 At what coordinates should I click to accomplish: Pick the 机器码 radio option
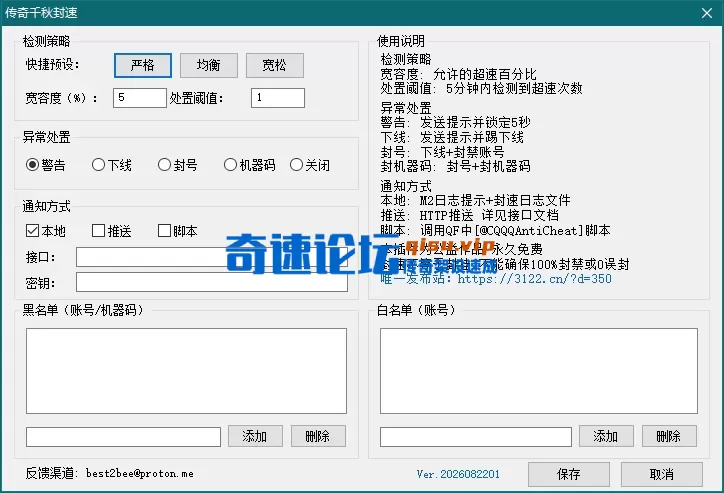[250, 165]
